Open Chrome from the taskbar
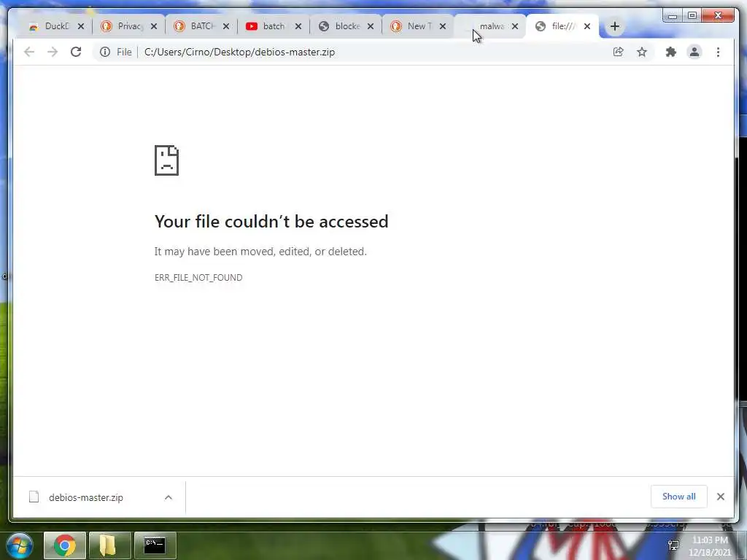This screenshot has width=747, height=560. [65, 545]
